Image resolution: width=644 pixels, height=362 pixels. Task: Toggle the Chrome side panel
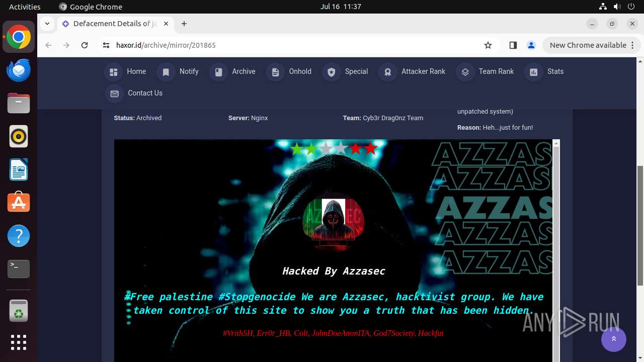tap(513, 45)
